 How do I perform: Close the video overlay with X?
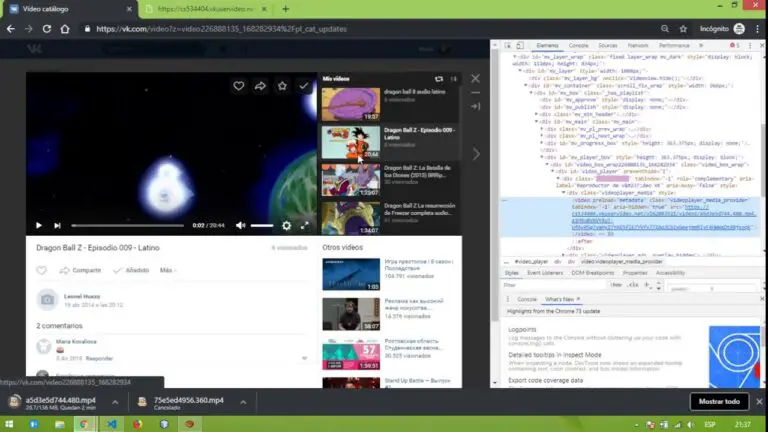click(x=475, y=78)
